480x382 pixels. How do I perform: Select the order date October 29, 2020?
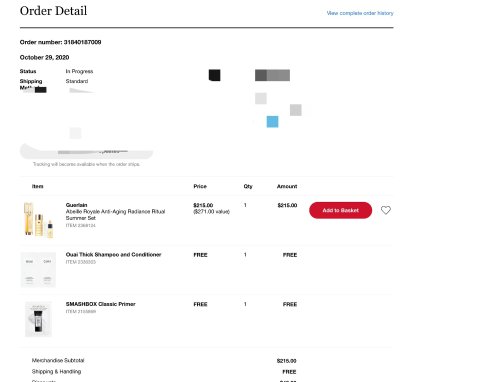44,57
